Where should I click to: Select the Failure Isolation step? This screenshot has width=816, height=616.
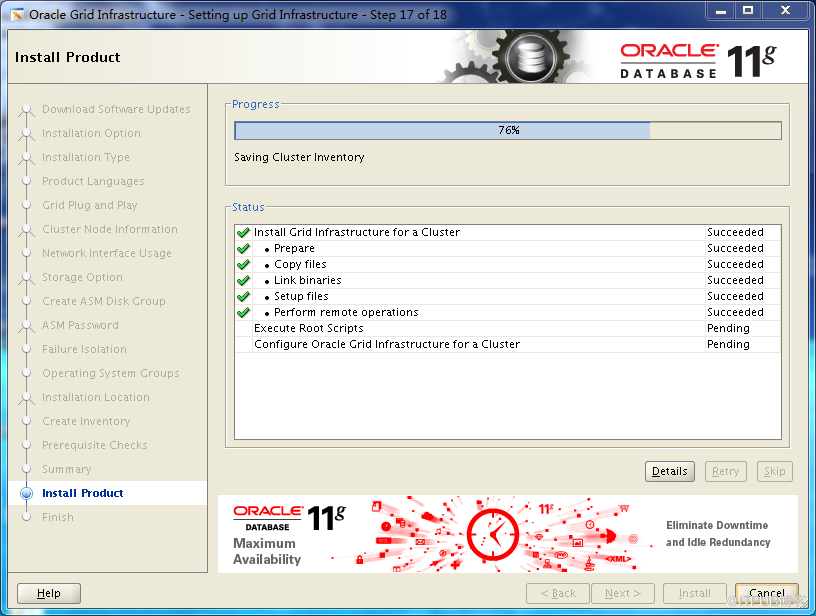coord(84,349)
